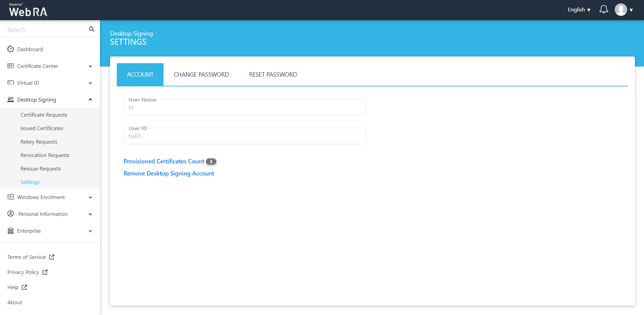Click the Dashboard gauge icon
The width and height of the screenshot is (644, 315).
11,49
